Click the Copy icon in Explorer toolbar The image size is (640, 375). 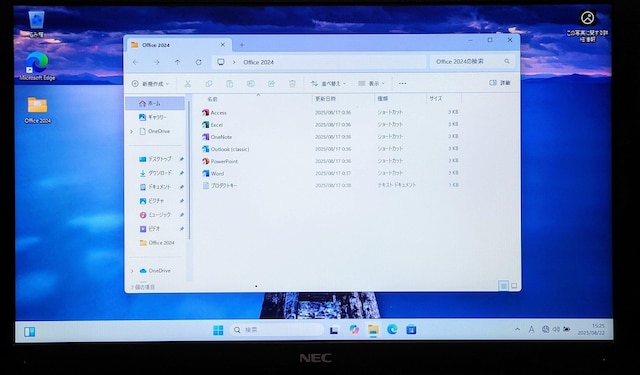coord(209,84)
